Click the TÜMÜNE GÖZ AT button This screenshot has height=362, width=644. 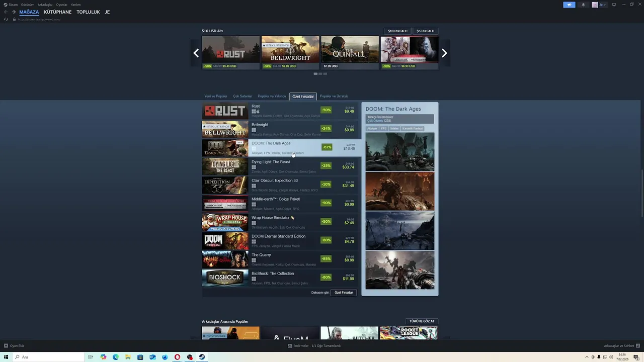coord(422,321)
